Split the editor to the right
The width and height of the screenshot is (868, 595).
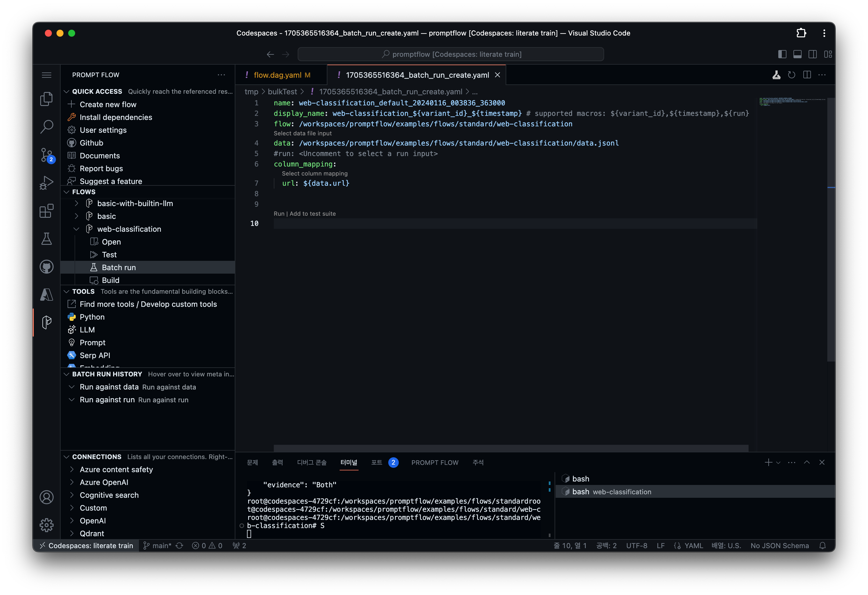click(807, 75)
